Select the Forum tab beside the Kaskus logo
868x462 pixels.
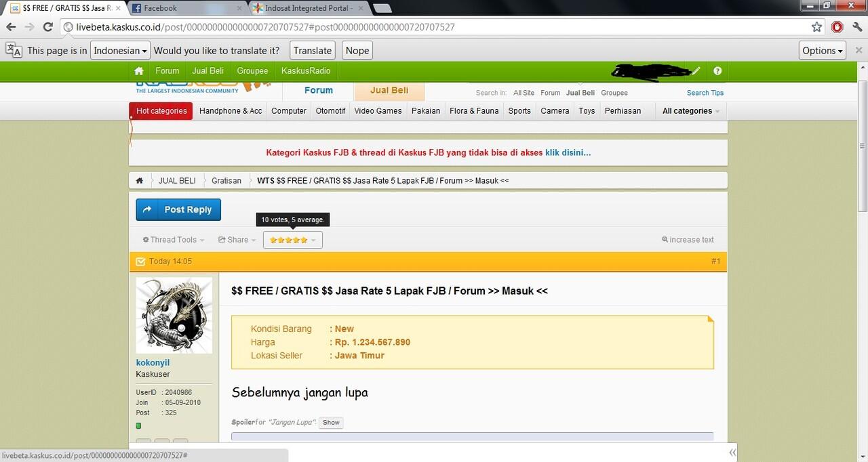(318, 90)
